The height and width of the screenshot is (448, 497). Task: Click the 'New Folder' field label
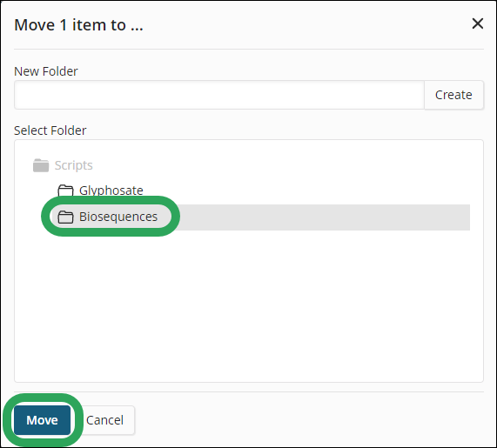tap(46, 71)
